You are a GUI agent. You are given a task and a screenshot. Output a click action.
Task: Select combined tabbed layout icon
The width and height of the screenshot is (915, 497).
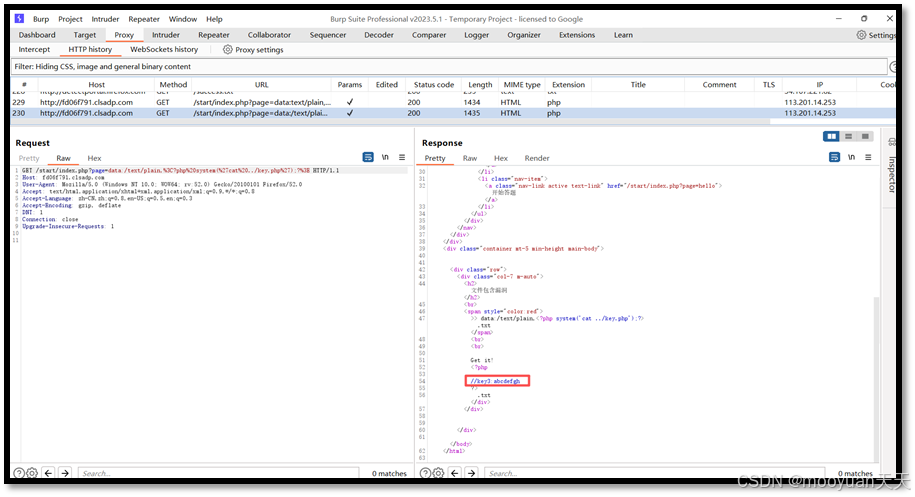point(865,136)
